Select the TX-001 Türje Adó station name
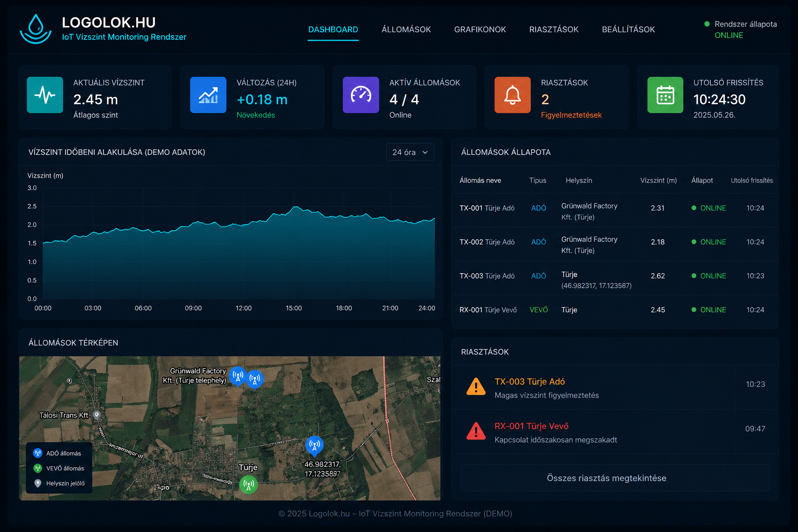 click(x=487, y=208)
